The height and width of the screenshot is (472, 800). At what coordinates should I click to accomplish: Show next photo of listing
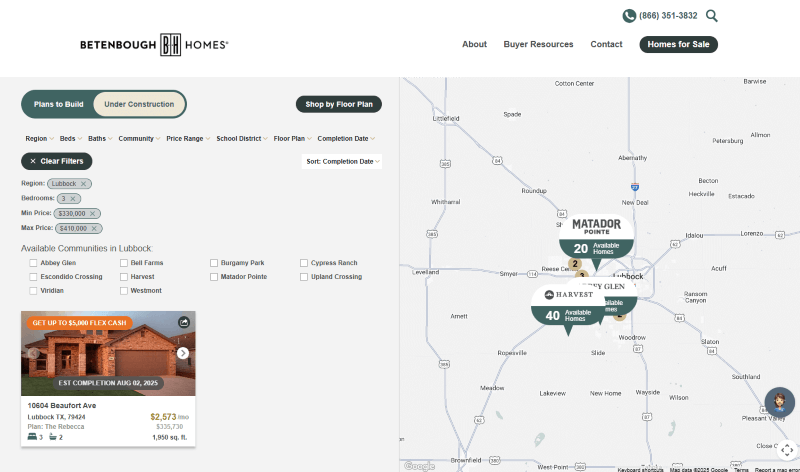click(x=183, y=353)
